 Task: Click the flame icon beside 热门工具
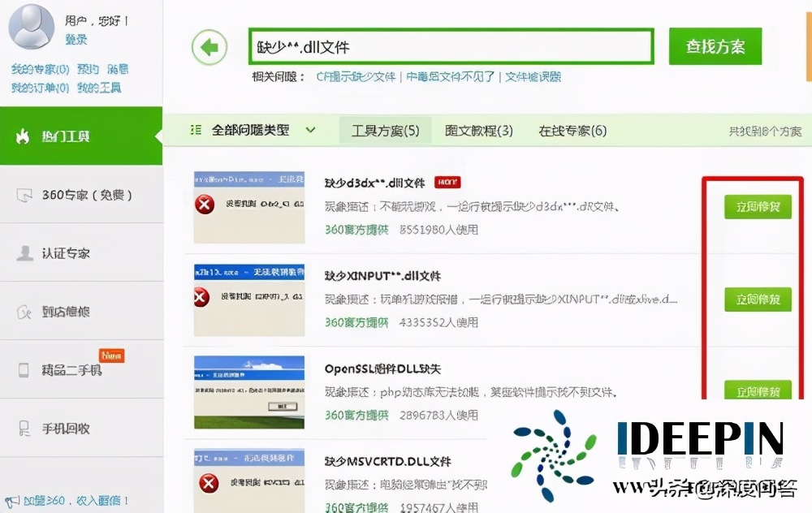pyautogui.click(x=22, y=136)
